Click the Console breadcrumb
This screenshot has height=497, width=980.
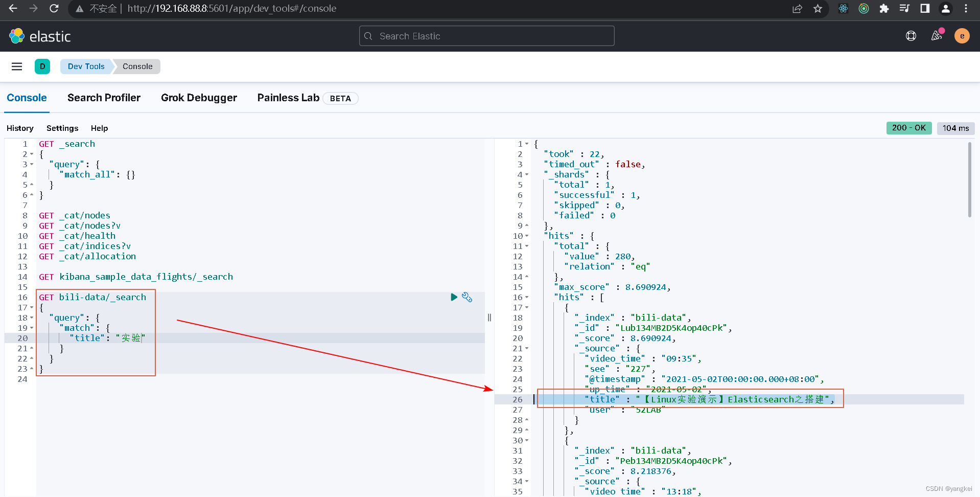point(137,66)
